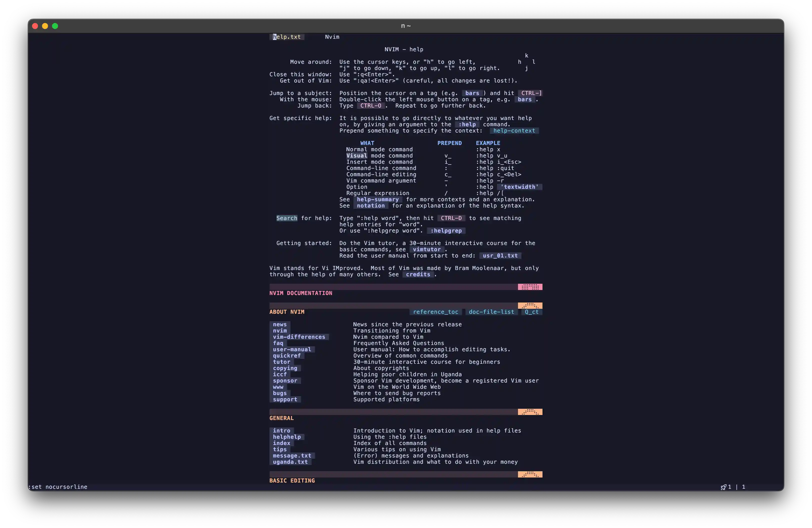The height and width of the screenshot is (528, 812).
Task: Jump to the vimtutor tag
Action: tap(426, 249)
